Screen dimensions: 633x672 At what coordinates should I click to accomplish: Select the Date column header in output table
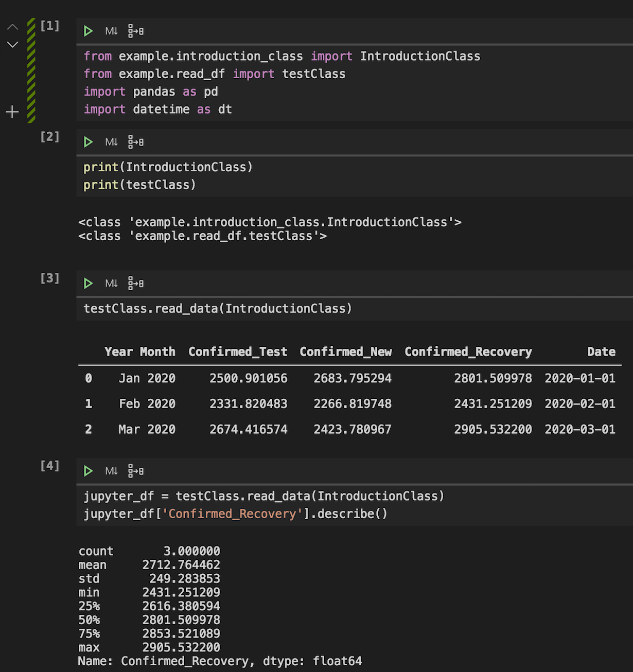pyautogui.click(x=601, y=352)
